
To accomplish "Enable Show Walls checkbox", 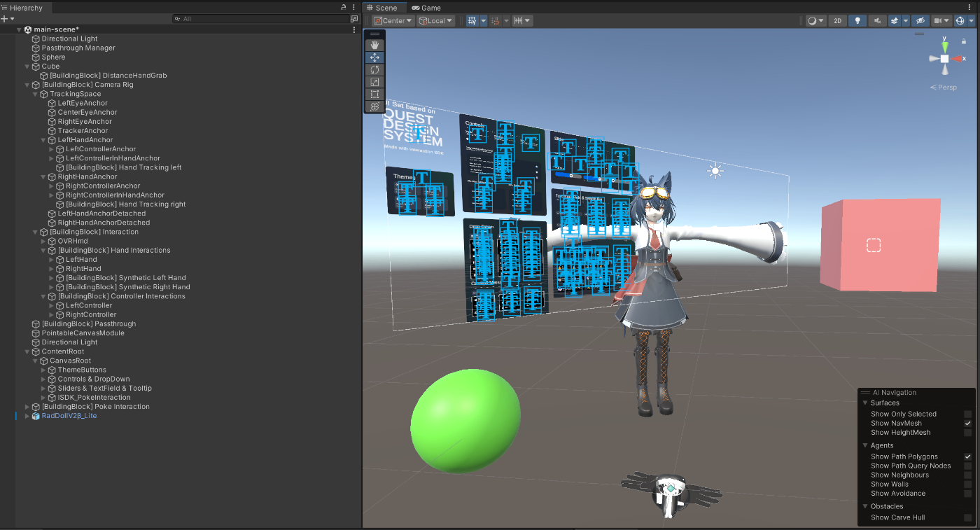I will click(x=967, y=484).
